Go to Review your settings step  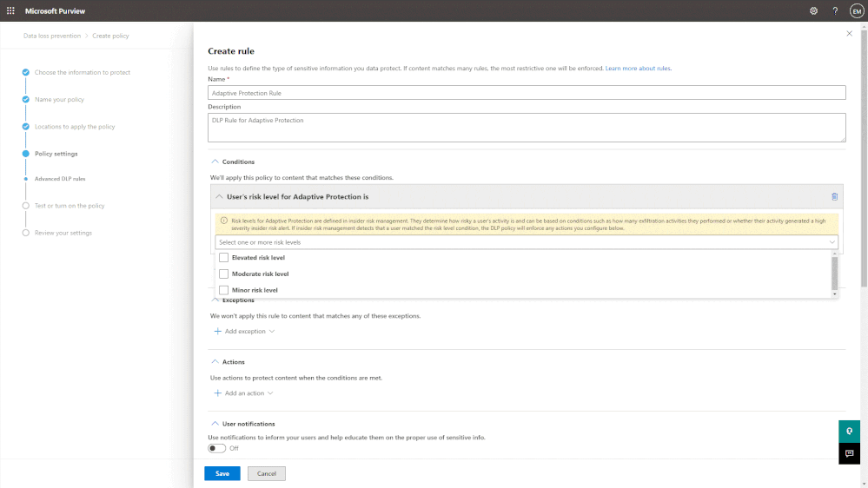pyautogui.click(x=63, y=233)
